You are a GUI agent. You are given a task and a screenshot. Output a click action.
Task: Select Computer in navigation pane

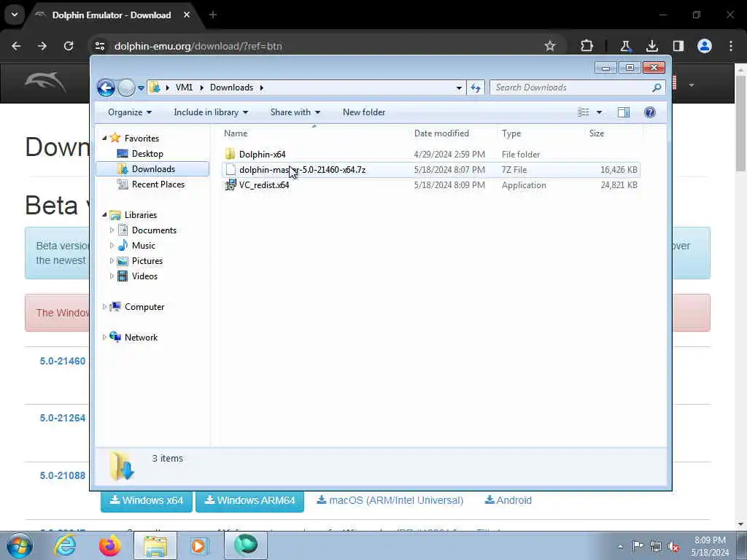(x=144, y=307)
